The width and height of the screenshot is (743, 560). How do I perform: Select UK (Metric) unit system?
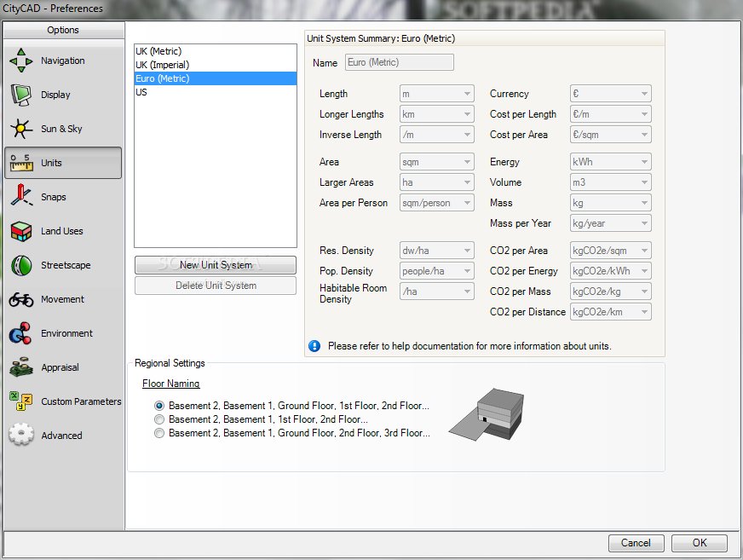click(216, 51)
